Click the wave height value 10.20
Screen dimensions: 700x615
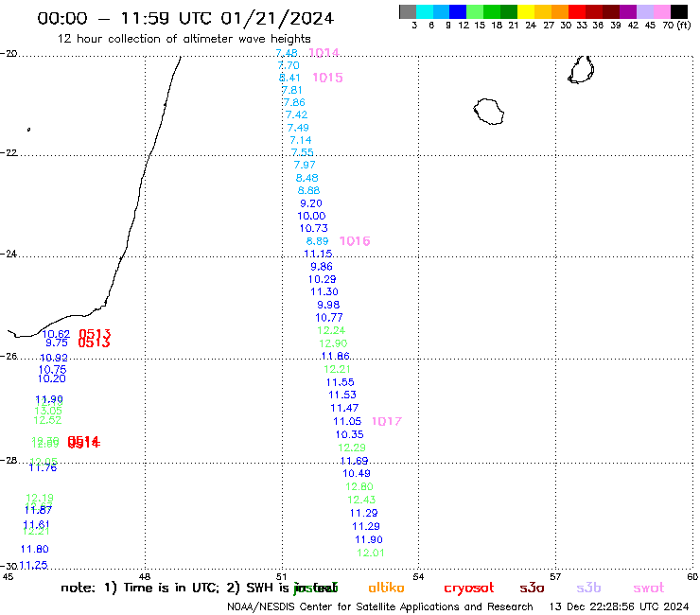52,378
